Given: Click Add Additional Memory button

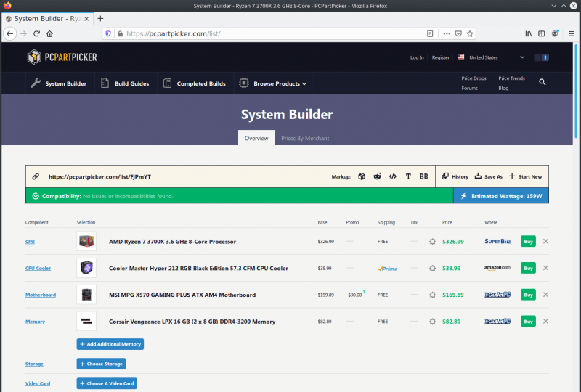Looking at the screenshot, I should [x=110, y=344].
